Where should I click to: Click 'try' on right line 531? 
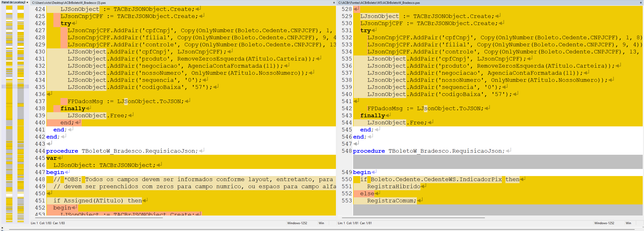tap(366, 30)
